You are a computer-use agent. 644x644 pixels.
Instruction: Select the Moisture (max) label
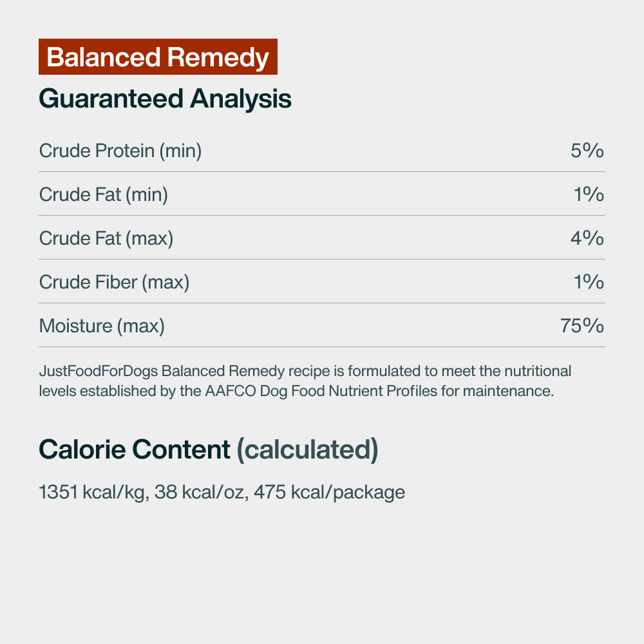pyautogui.click(x=102, y=326)
